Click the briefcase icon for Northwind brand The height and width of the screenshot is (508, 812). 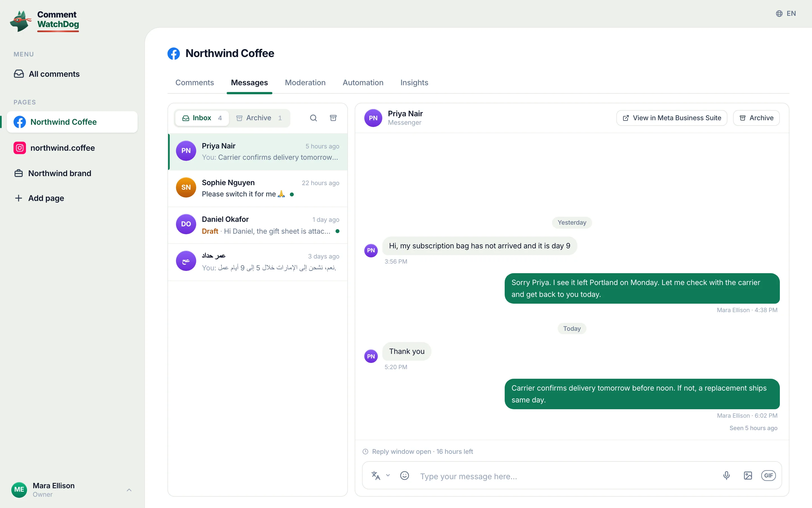[x=19, y=173]
